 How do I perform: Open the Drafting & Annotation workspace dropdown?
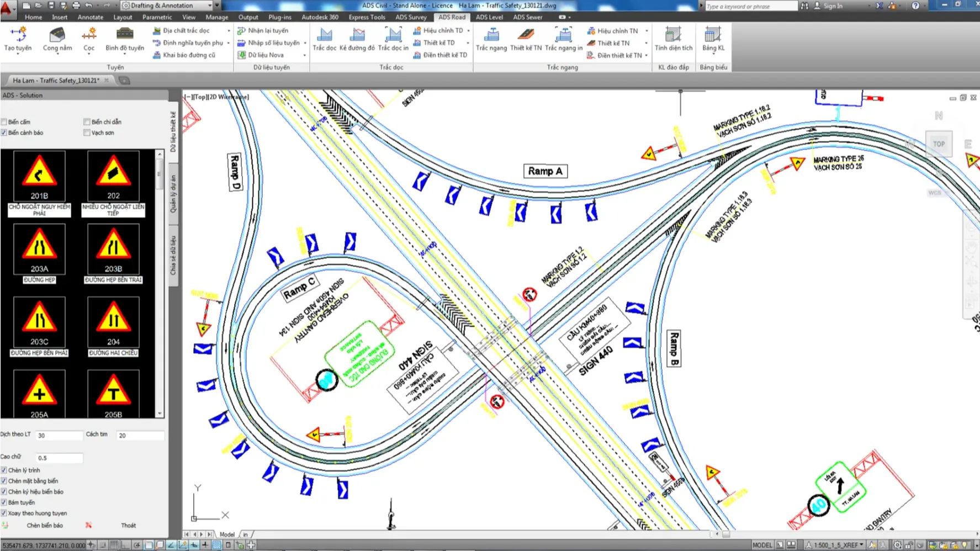[x=210, y=6]
